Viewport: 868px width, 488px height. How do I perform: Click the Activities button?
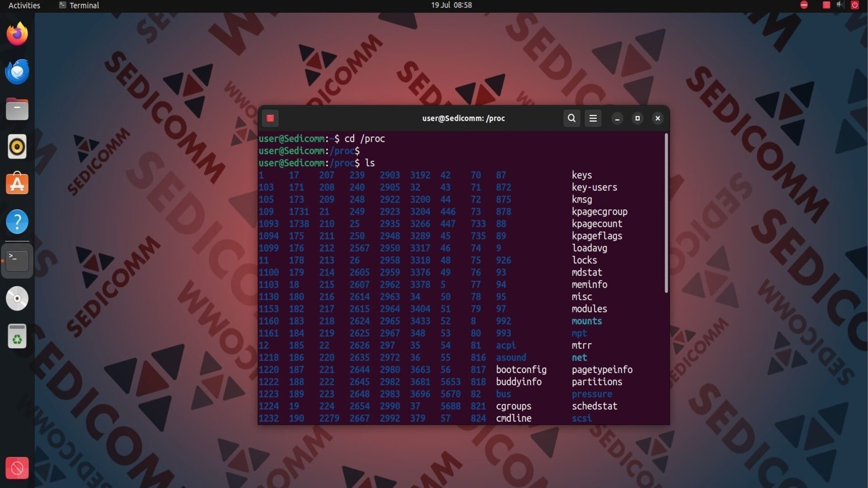pos(24,5)
